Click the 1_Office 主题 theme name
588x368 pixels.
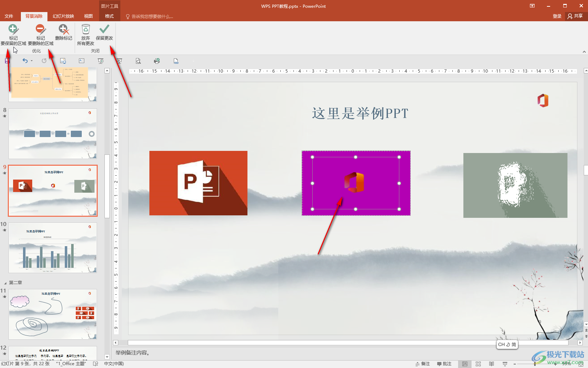pyautogui.click(x=71, y=364)
